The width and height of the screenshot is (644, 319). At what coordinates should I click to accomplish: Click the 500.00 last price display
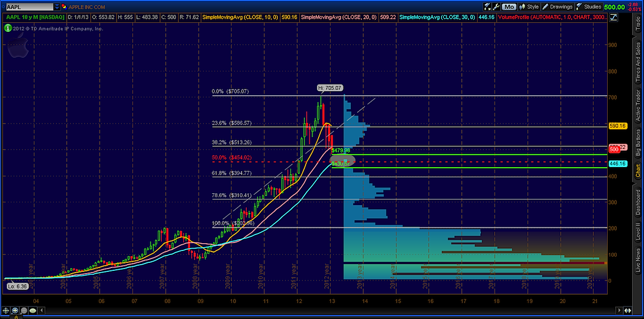[615, 7]
